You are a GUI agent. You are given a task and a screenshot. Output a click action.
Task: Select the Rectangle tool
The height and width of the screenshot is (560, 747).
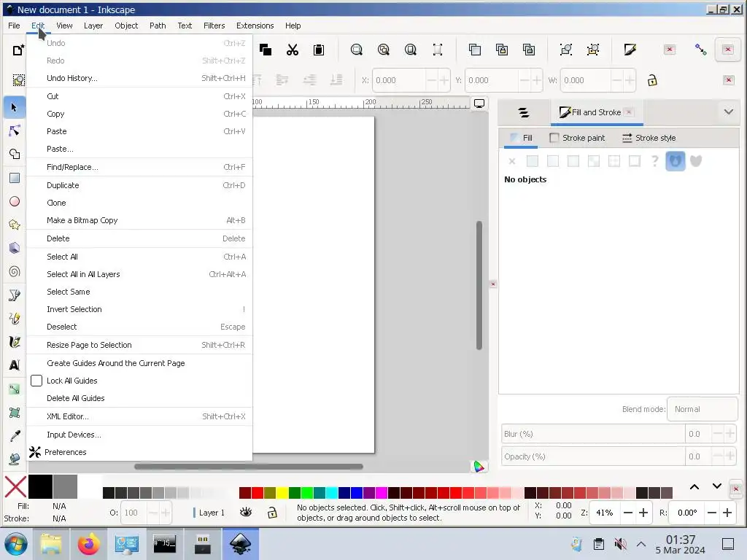[x=15, y=178]
